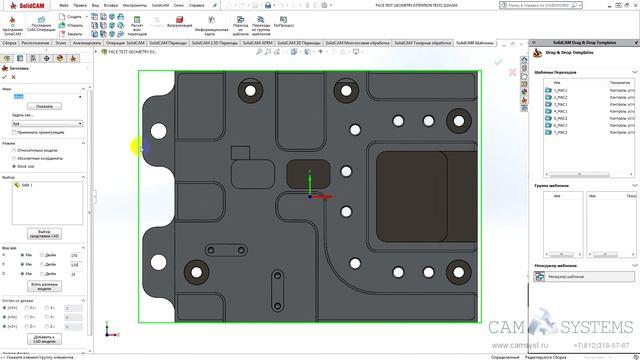Viewport: 640px width, 360px height.
Task: Expand the FACE TEST GEOMETRY tree arrow
Action: (96, 52)
